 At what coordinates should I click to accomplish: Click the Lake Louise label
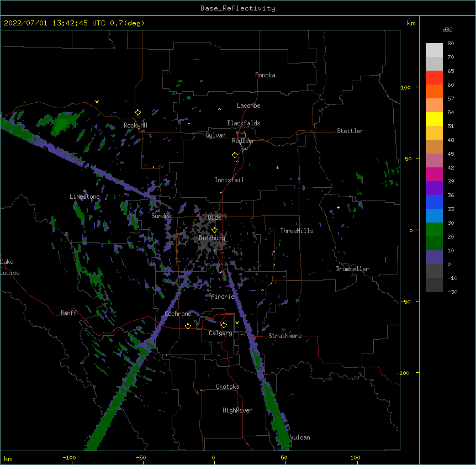[10, 267]
